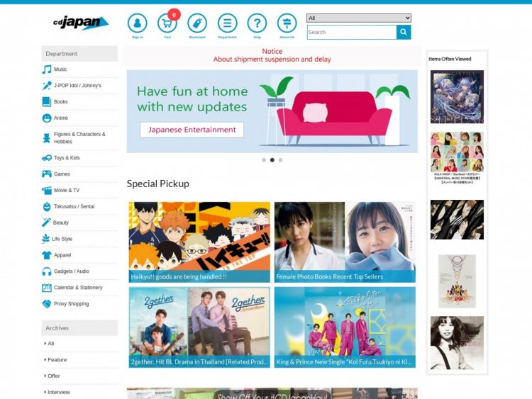Select the middle banner carousel dot
This screenshot has width=532, height=399.
pyautogui.click(x=272, y=160)
